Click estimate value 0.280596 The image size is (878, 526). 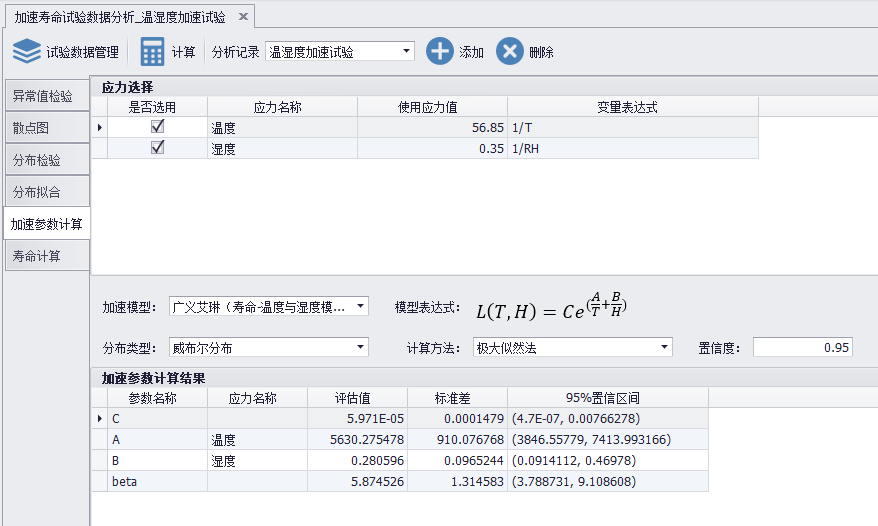click(357, 460)
